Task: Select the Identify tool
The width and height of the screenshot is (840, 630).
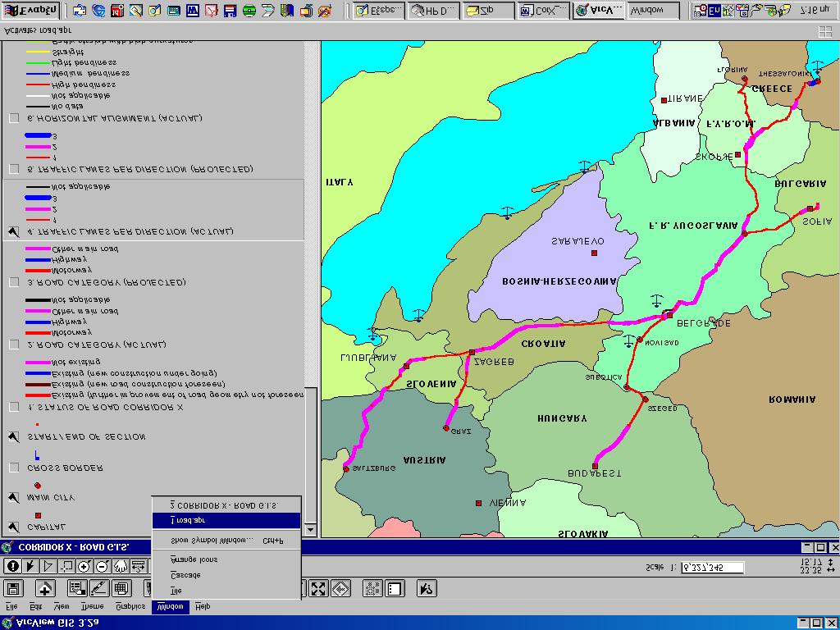Action: tap(13, 566)
